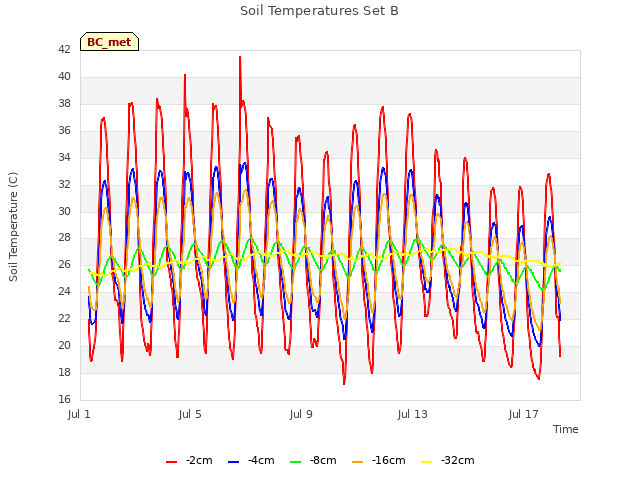Screen dimensions: 640x480
Task: Click the lowest red trough near 17
Action: tap(344, 383)
